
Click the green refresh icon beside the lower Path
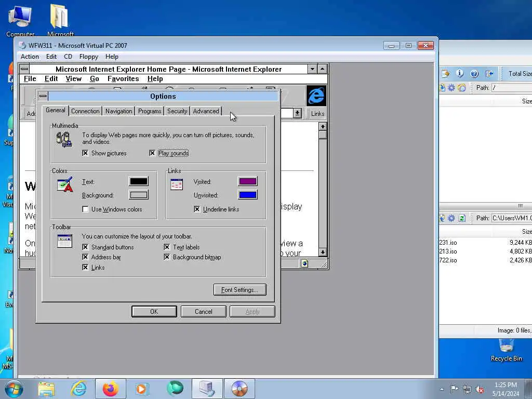462,218
